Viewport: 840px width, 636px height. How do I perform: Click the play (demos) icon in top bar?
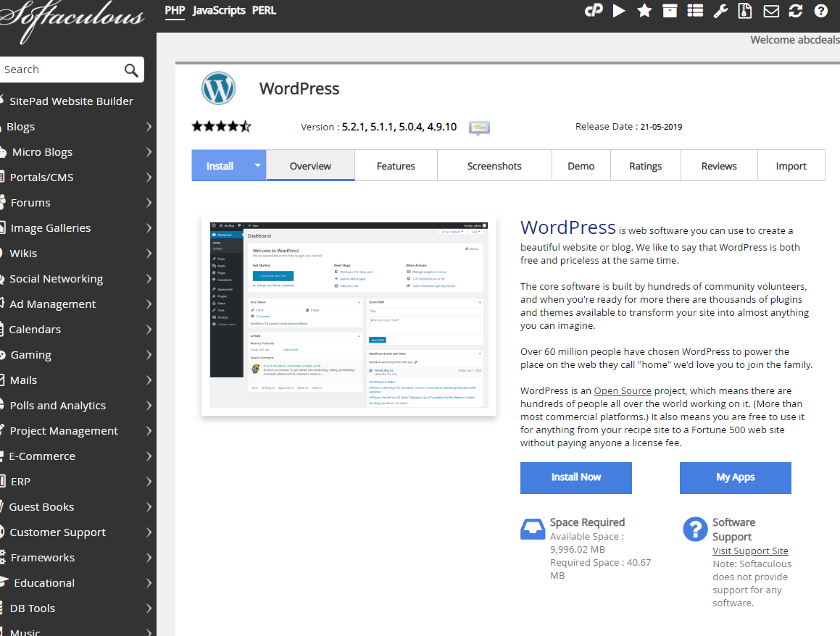(619, 11)
